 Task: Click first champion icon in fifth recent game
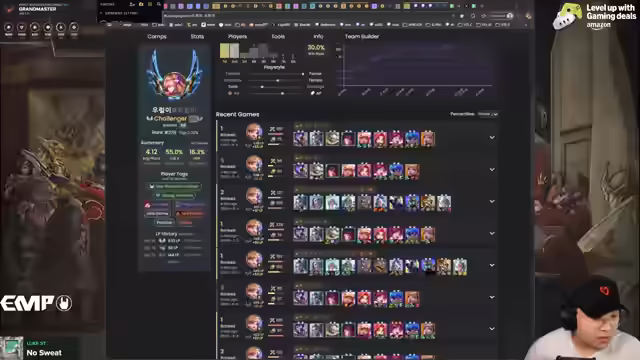click(300, 266)
